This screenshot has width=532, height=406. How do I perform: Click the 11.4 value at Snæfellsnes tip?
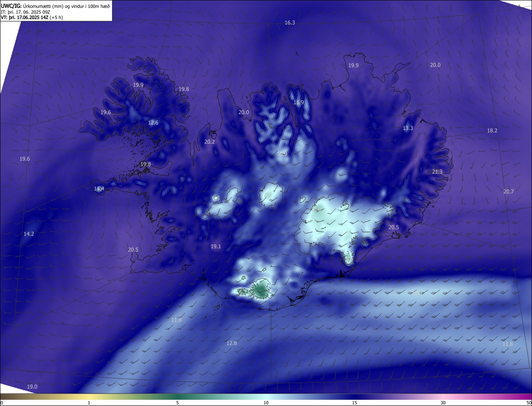tap(99, 189)
